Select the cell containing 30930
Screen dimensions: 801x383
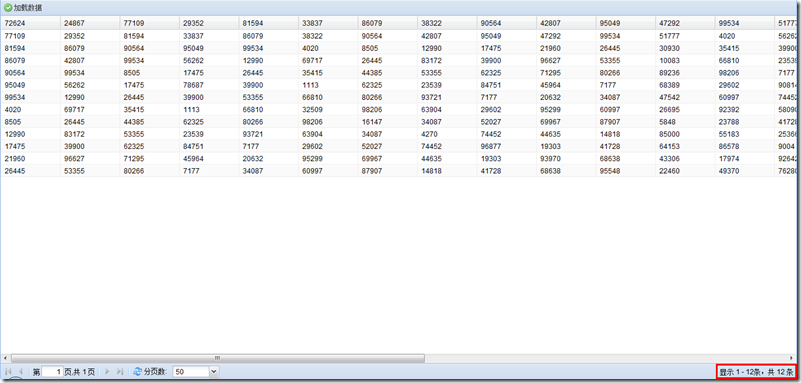coord(686,49)
